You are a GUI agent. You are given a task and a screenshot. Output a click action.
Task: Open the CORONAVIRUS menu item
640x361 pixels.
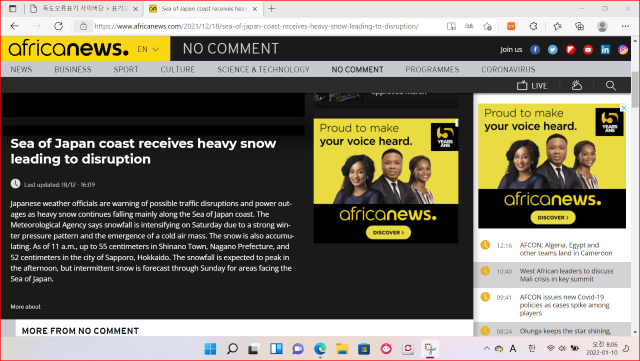click(x=508, y=69)
